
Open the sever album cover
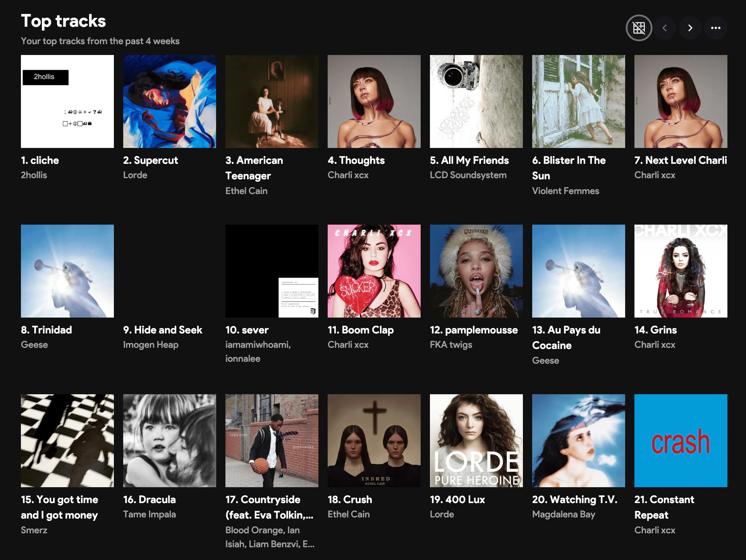[x=272, y=271]
